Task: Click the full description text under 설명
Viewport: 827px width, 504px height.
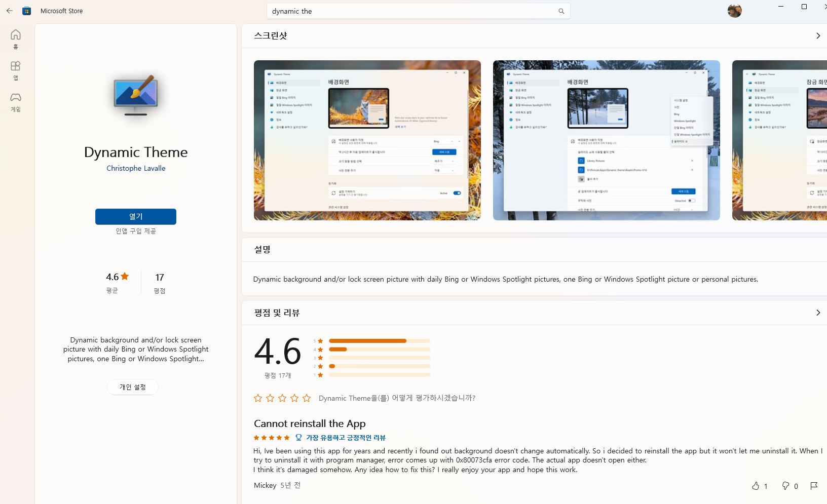Action: coord(506,279)
